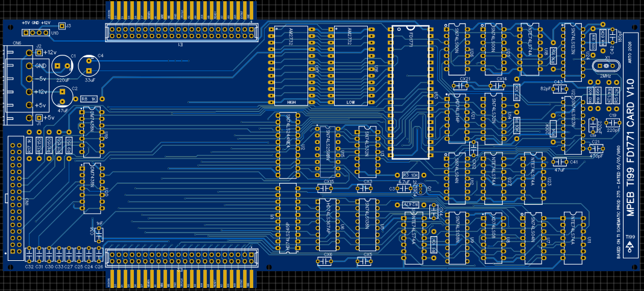This screenshot has height=291, width=644.
Task: Select the 33uF capacitor C4
Action: tap(89, 65)
